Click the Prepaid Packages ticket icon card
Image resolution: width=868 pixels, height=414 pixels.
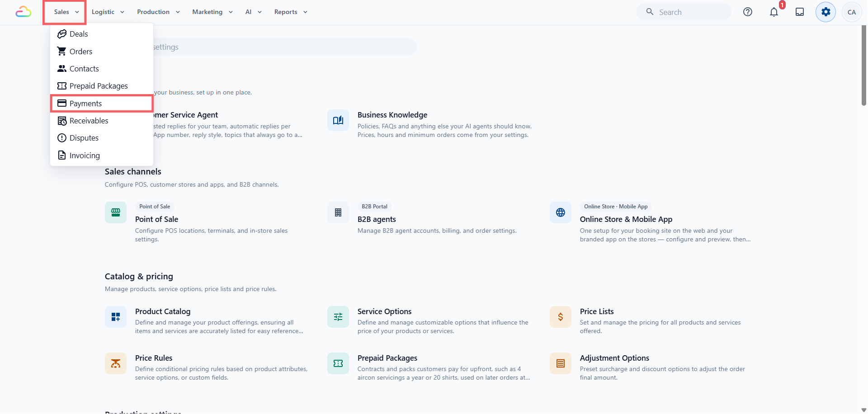click(x=338, y=363)
